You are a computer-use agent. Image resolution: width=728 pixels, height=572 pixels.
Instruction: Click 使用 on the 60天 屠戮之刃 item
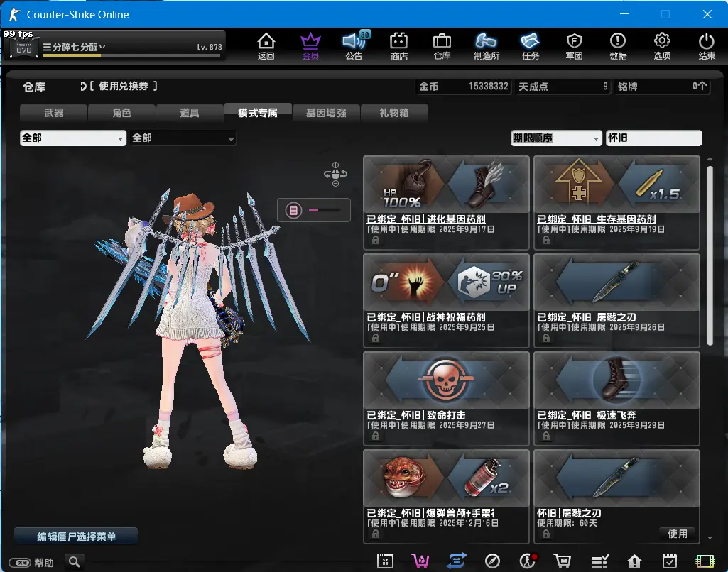point(678,534)
